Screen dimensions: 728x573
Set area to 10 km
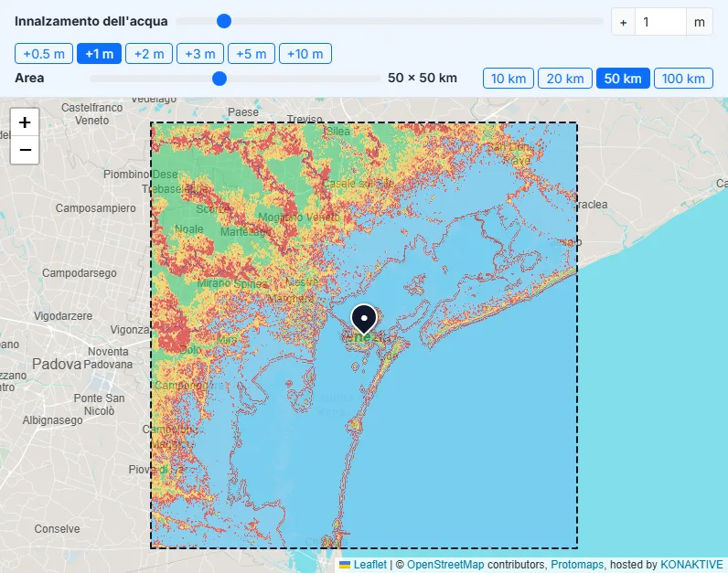pos(509,79)
